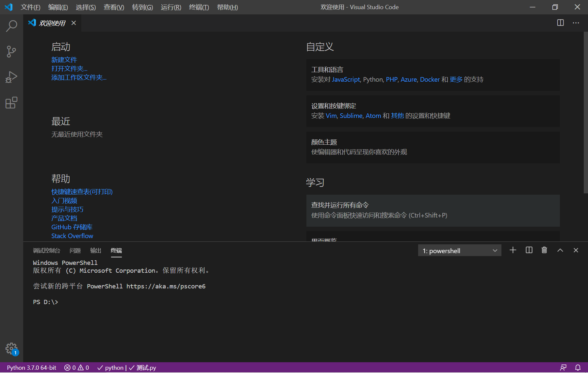The image size is (588, 373).
Task: Kill the terminal with the trash icon
Action: click(544, 250)
